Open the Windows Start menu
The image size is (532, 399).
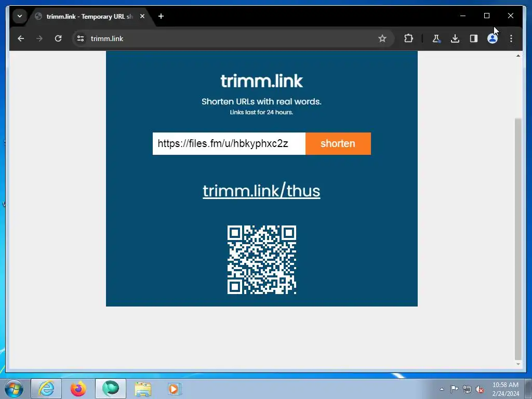pyautogui.click(x=14, y=389)
